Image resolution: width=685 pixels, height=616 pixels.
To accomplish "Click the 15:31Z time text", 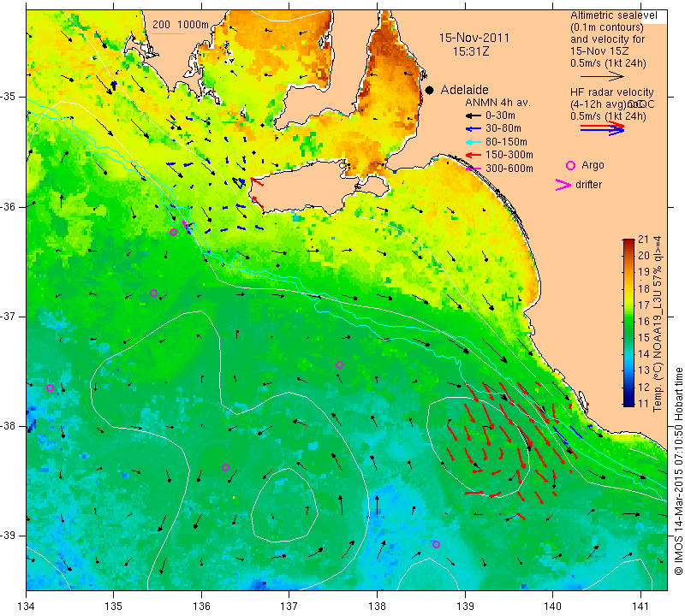I will [470, 51].
